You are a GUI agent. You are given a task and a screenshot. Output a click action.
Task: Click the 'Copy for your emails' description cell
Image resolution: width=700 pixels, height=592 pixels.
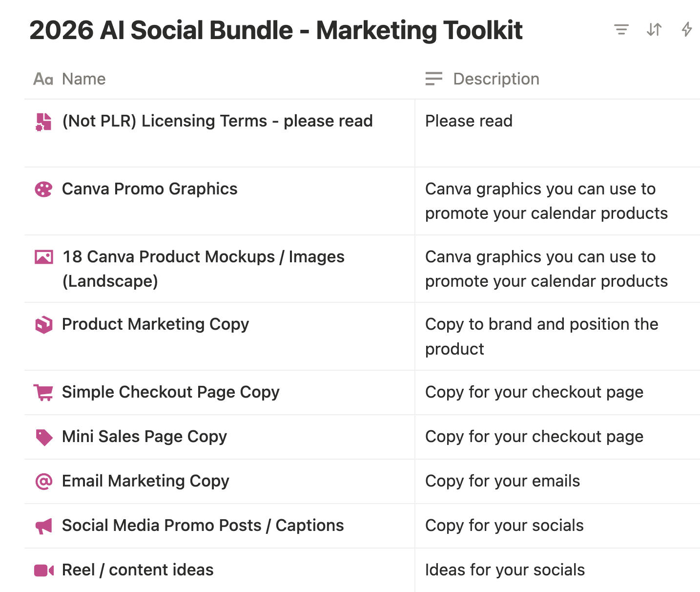[502, 481]
